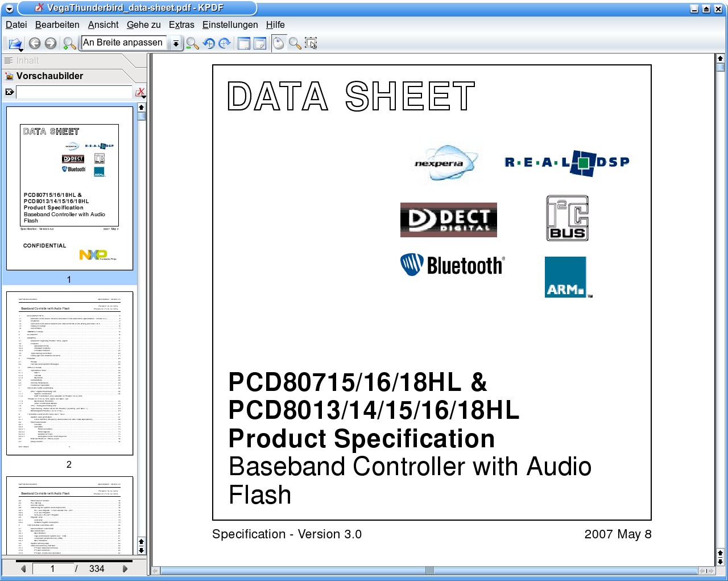
Task: Open a file with the folder icon
Action: (x=15, y=43)
